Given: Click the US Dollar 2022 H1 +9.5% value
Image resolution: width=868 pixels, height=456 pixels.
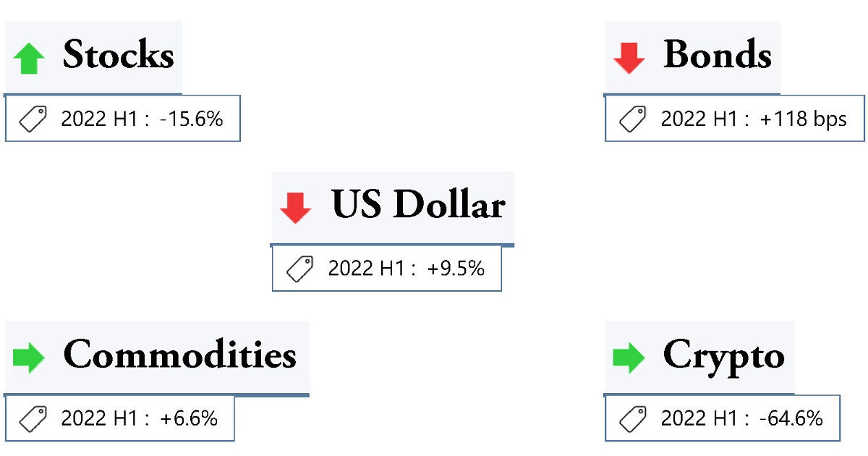Looking at the screenshot, I should pos(406,269).
